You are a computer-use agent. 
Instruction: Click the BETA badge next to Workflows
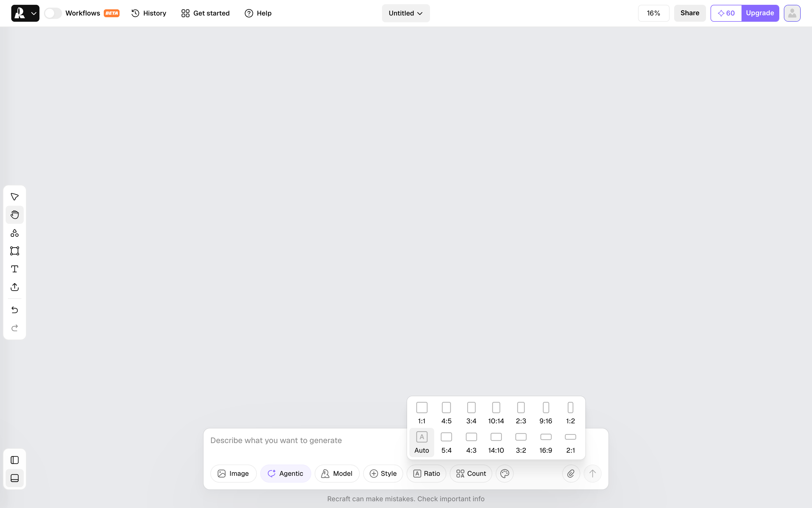[x=112, y=13]
